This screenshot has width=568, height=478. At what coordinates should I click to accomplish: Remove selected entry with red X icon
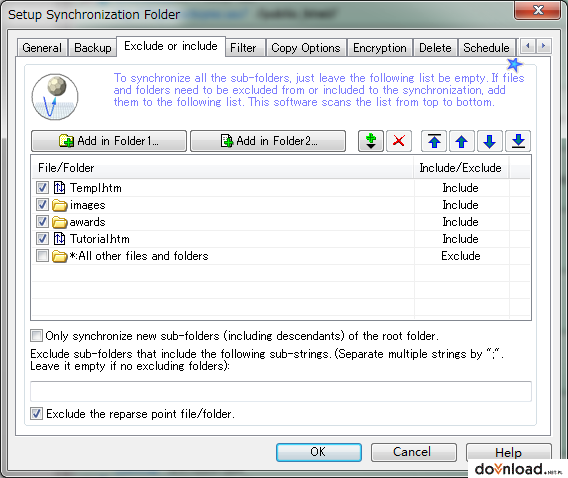pyautogui.click(x=399, y=141)
